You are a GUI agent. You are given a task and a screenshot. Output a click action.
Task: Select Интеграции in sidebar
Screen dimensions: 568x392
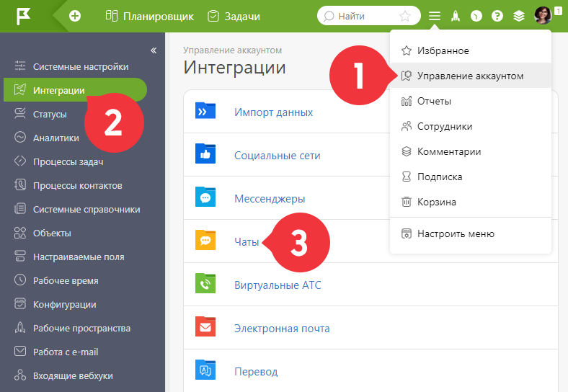click(75, 90)
